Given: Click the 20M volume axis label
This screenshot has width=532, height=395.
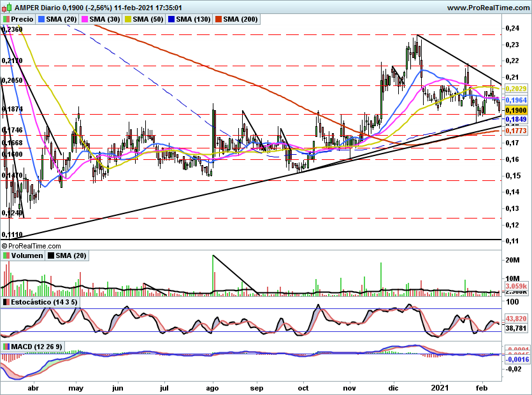Looking at the screenshot, I should point(512,261).
